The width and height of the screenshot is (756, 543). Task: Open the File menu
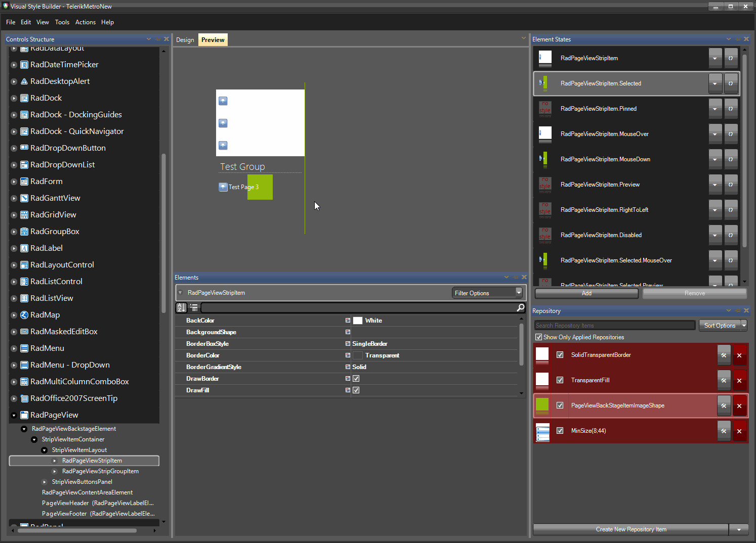pyautogui.click(x=11, y=22)
